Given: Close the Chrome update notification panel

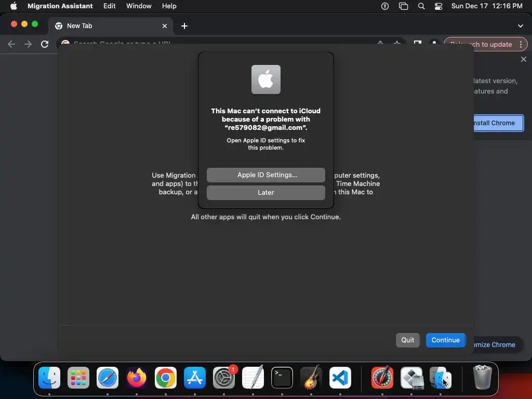Looking at the screenshot, I should [524, 59].
